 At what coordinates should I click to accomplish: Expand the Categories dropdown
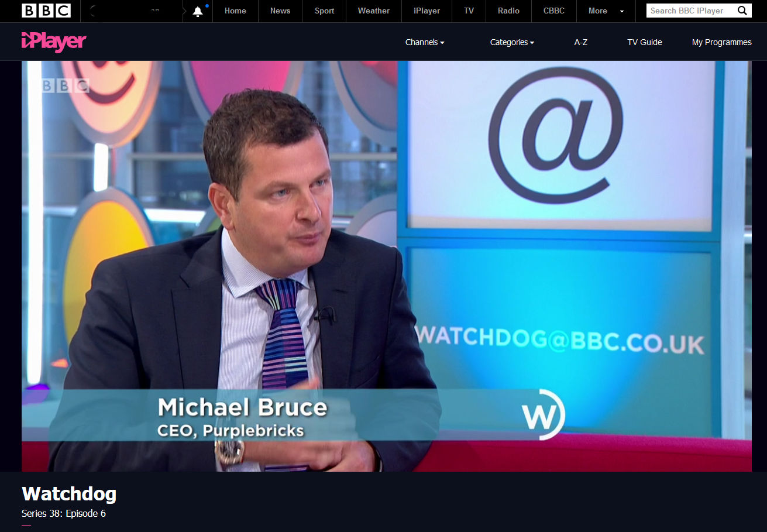click(512, 42)
